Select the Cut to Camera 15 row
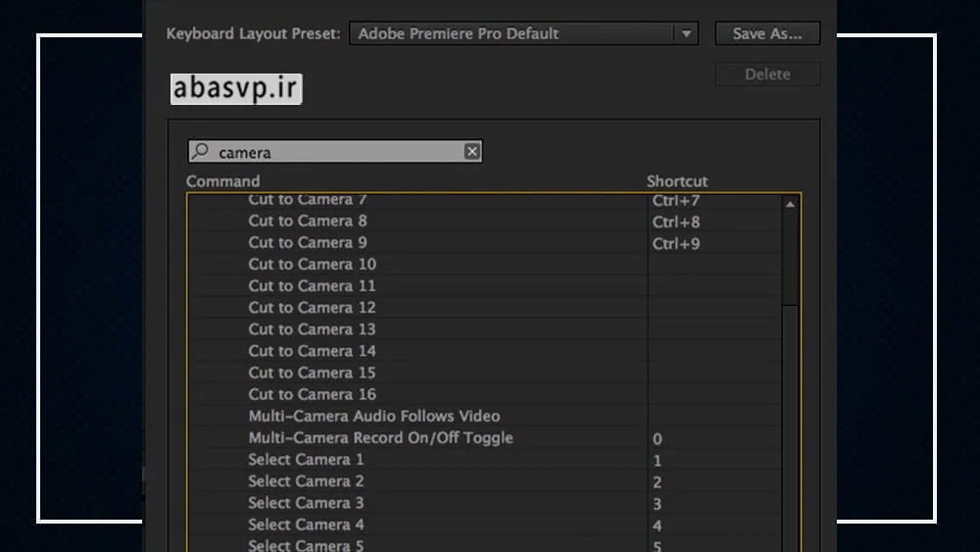980x552 pixels. point(417,373)
